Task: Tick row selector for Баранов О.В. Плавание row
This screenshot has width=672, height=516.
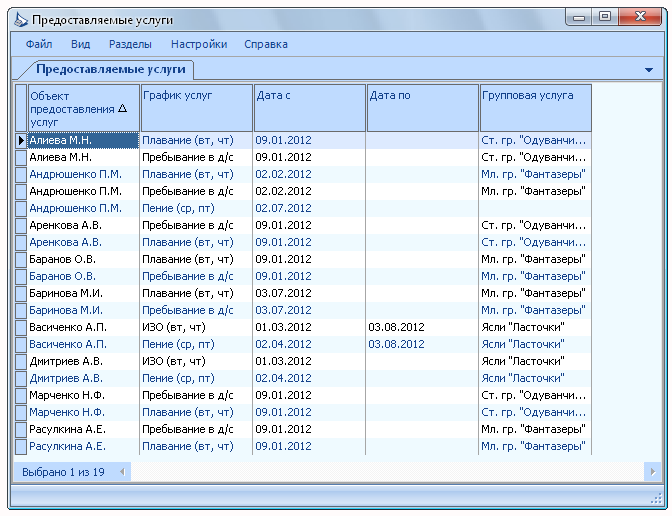Action: 21,260
